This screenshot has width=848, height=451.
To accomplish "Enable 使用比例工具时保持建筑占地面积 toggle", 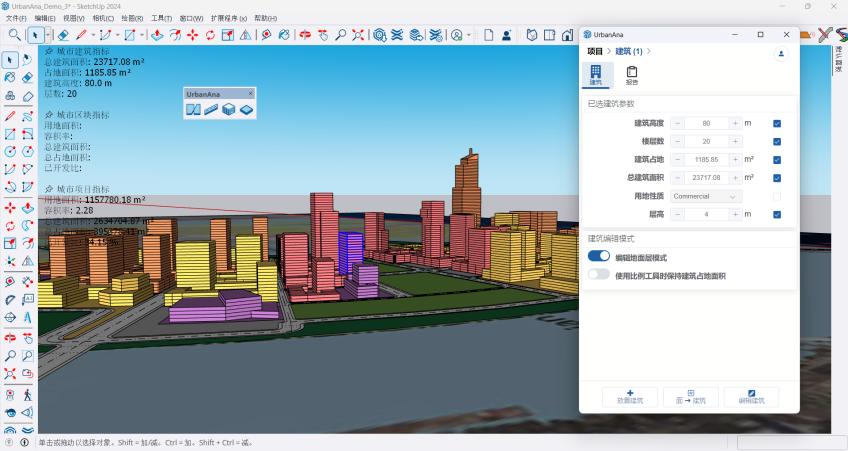I will 599,274.
